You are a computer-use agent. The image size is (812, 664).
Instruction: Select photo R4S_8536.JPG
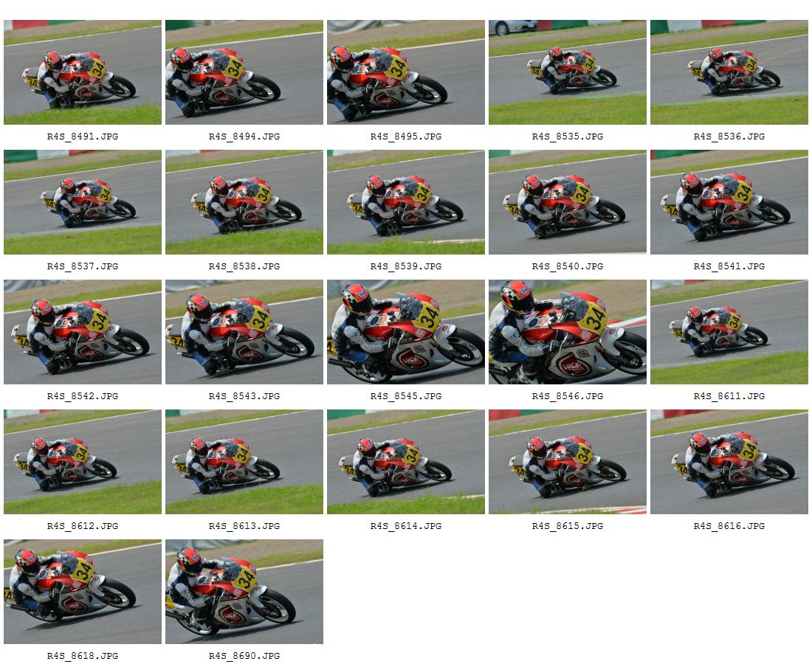(x=729, y=72)
